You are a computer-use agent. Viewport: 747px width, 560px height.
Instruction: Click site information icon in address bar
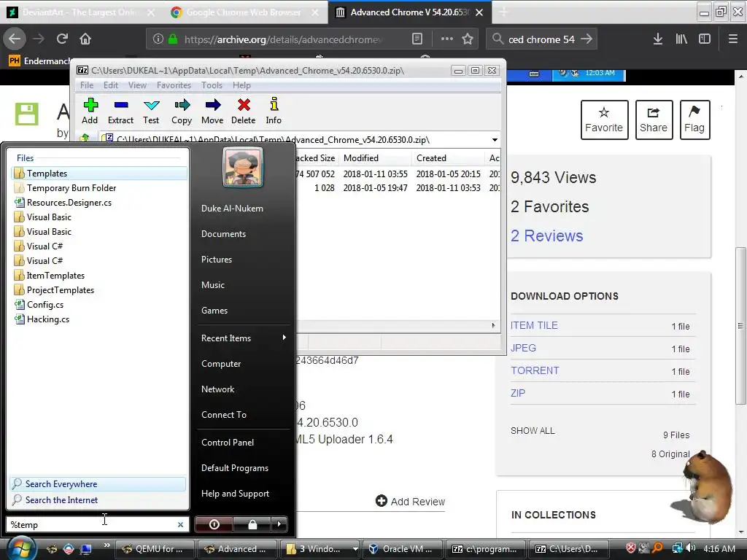(158, 39)
